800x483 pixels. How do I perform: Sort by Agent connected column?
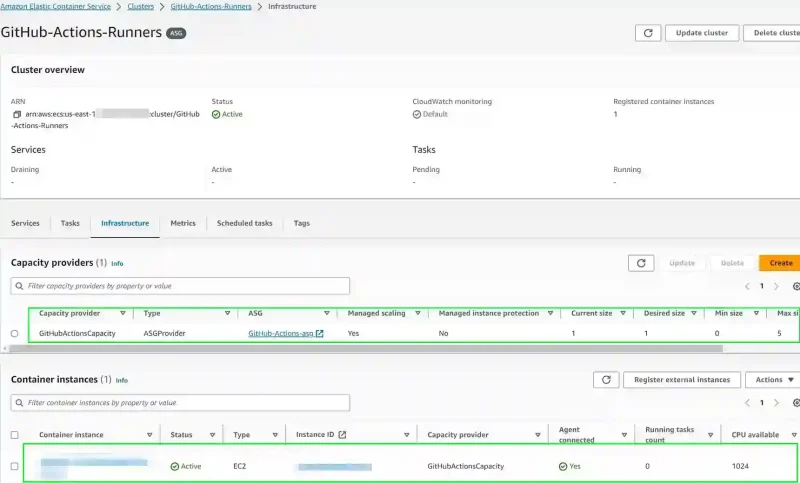pyautogui.click(x=624, y=435)
